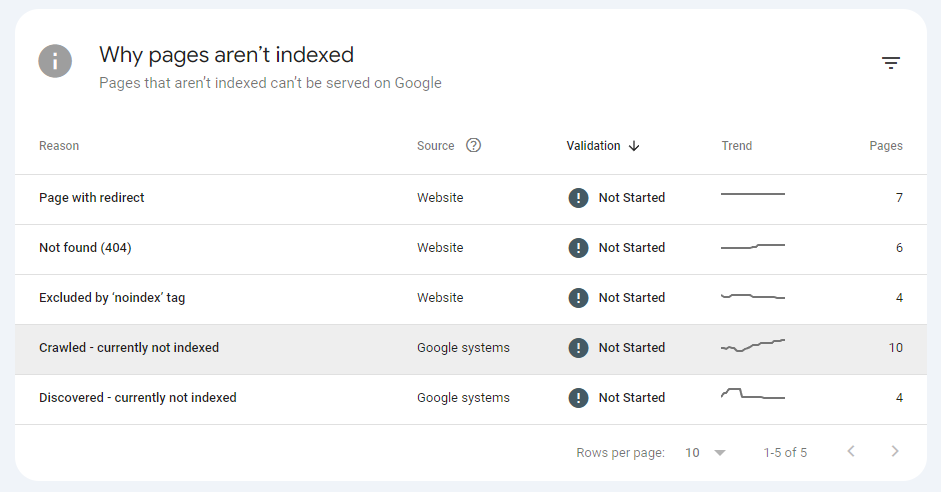Open the Rows per page dropdown arrow
This screenshot has height=492, width=941.
(x=720, y=452)
